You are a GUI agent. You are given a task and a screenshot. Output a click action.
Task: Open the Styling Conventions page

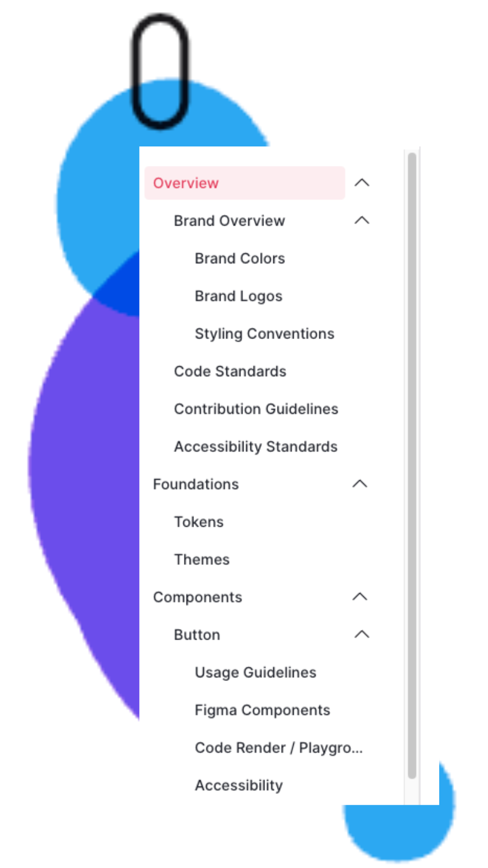[264, 333]
